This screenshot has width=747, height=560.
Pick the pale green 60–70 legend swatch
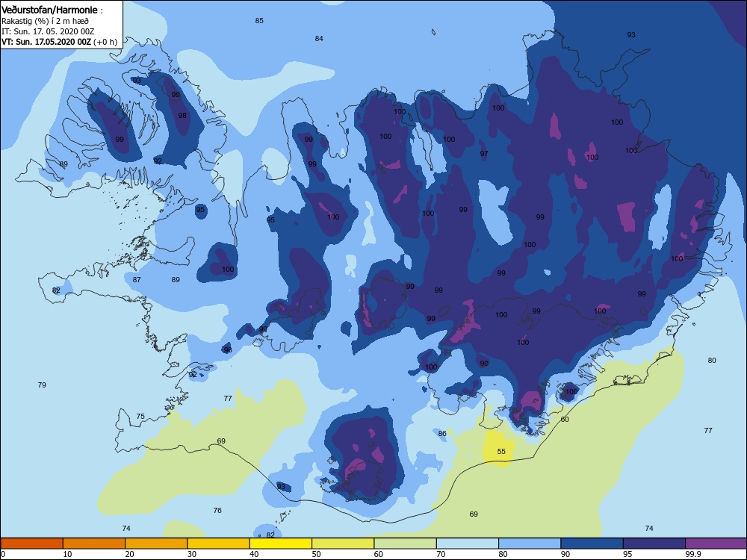coord(406,544)
